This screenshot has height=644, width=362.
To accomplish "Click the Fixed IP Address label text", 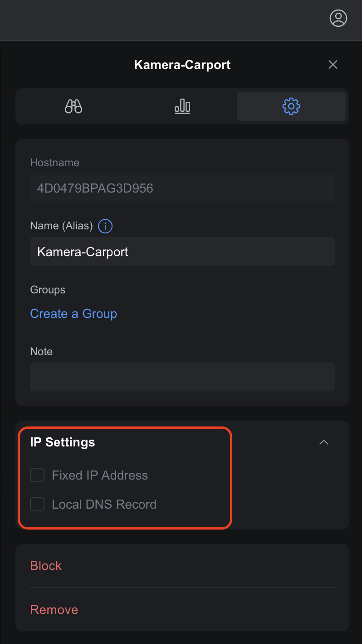I will point(100,476).
